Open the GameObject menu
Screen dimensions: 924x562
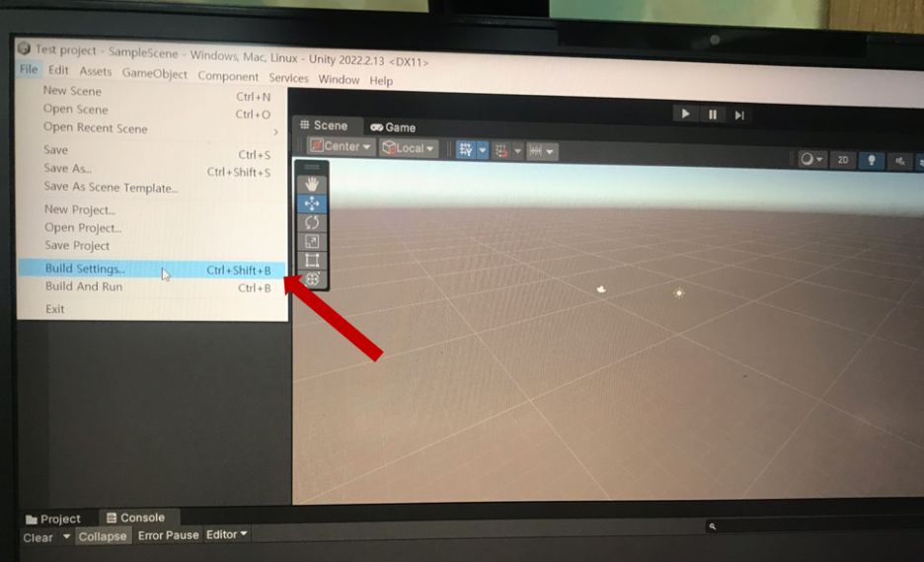[x=154, y=74]
